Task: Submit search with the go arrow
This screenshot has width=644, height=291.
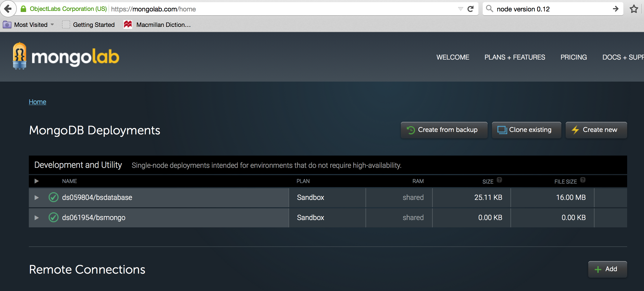Action: [x=616, y=9]
